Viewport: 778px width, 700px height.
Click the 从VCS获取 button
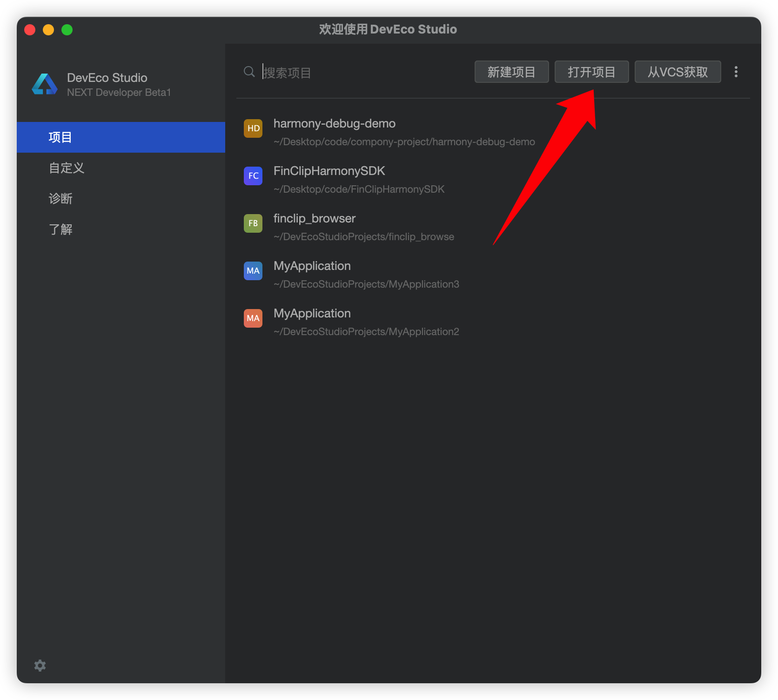point(677,72)
